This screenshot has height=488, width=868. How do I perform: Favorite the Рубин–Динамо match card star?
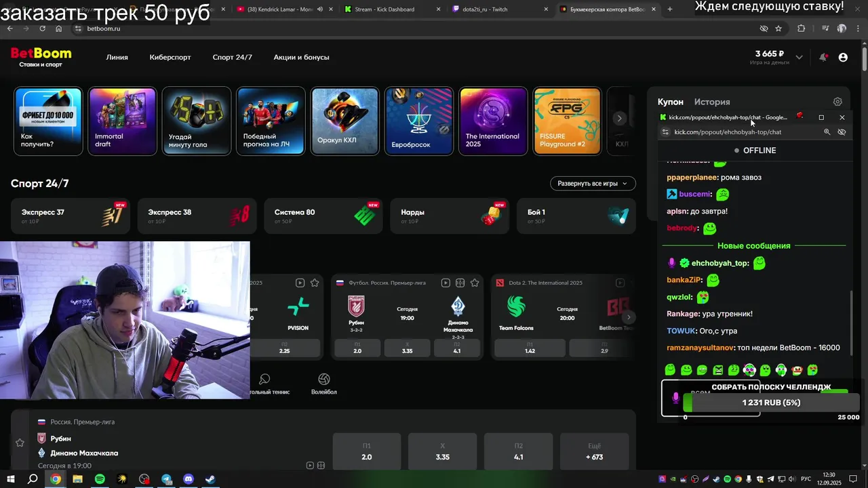(x=475, y=283)
